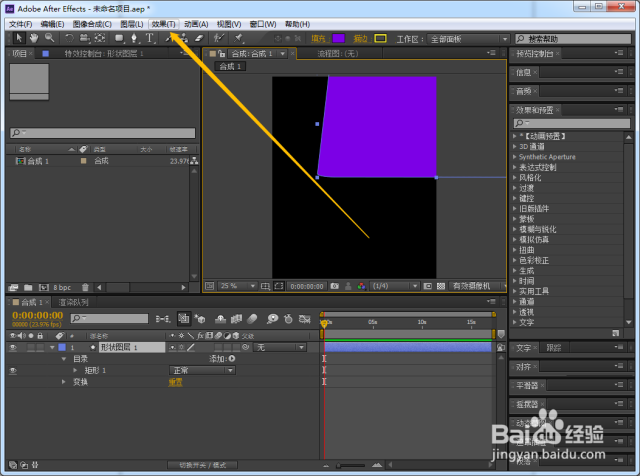The image size is (640, 476).
Task: Collapse the 目录 group
Action: [64, 359]
